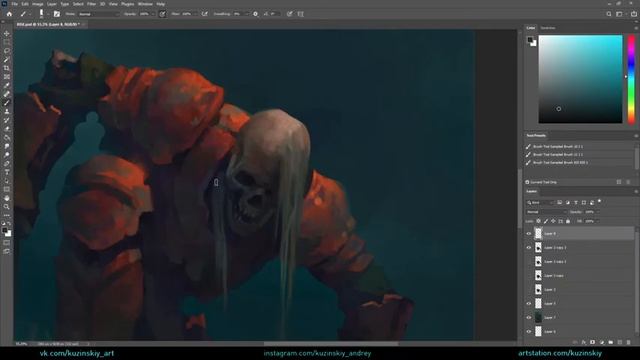640x360 pixels.
Task: Select the Horizontal Type tool
Action: click(7, 172)
